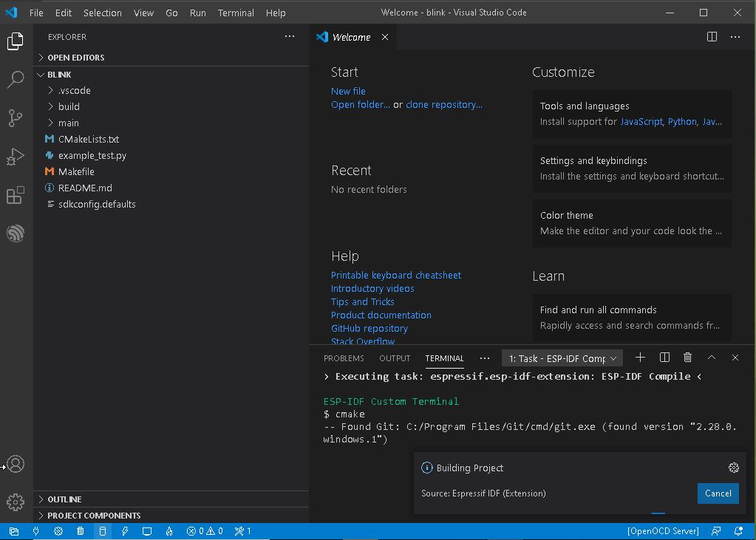Close the Welcome tab
The image size is (756, 540).
point(385,37)
